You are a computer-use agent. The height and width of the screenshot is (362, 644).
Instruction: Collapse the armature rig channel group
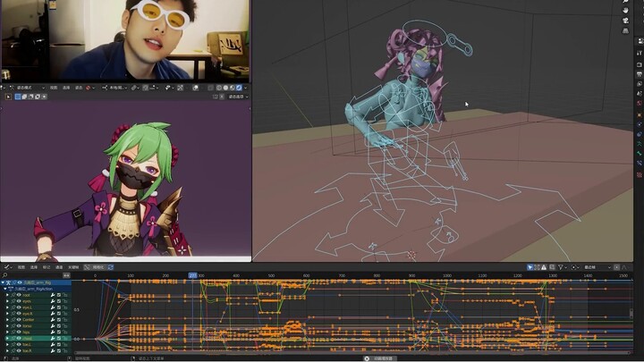3,282
